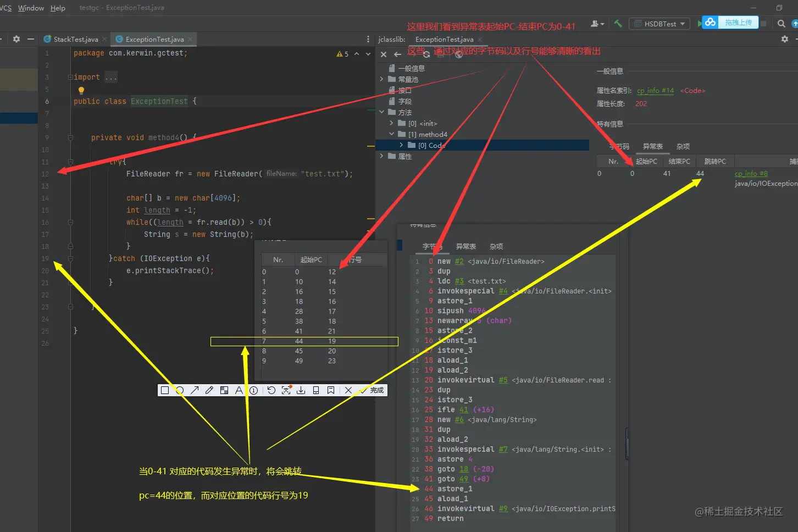
Task: Open 异常表 tab in lower bytecode pane
Action: (466, 246)
